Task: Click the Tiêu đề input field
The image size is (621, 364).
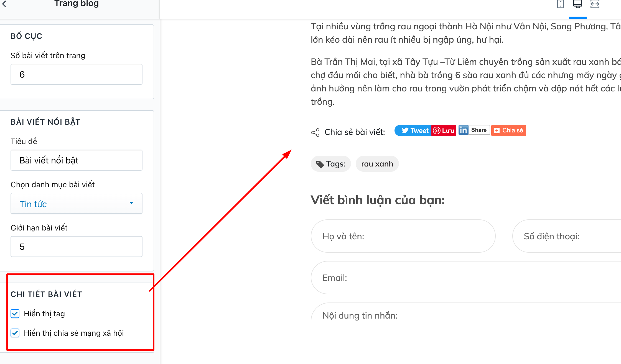Action: tap(77, 160)
